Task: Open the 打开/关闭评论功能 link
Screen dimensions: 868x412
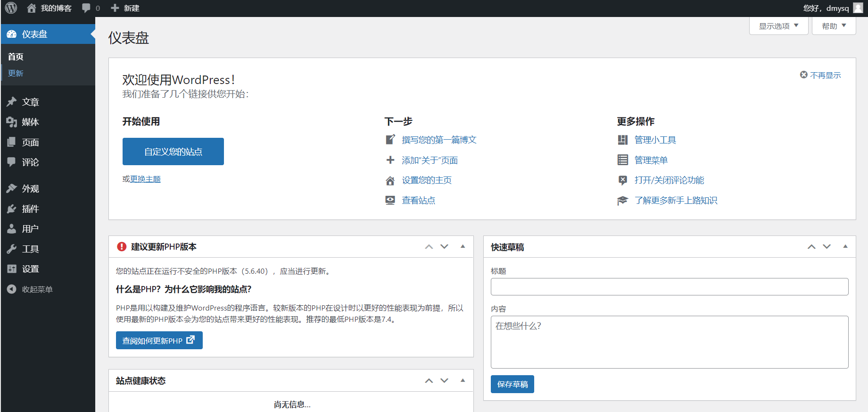Action: pos(670,180)
